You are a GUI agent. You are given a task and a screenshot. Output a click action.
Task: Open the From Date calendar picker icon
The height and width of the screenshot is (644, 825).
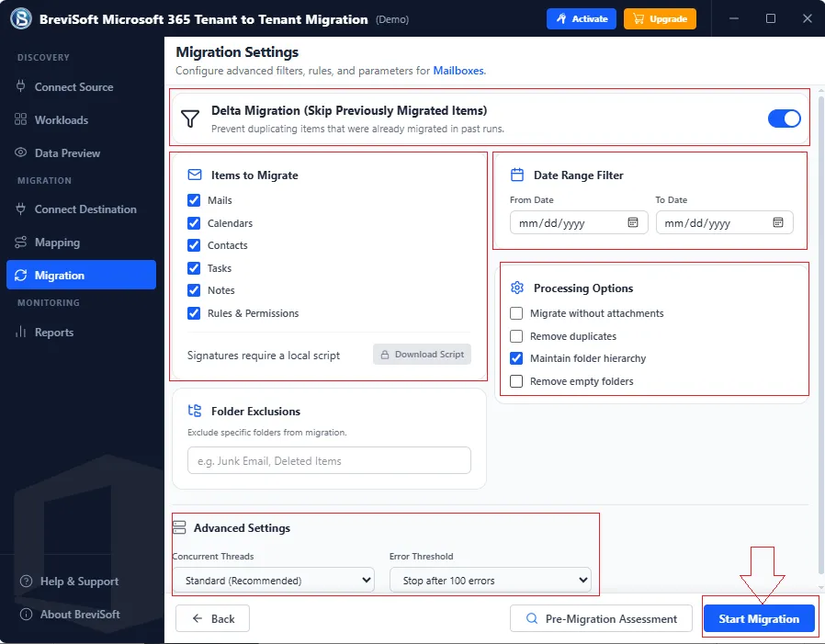pos(633,222)
